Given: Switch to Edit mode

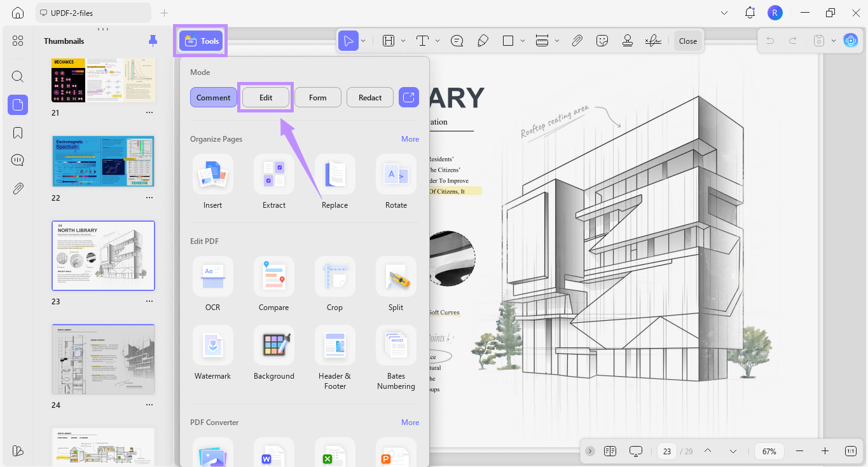Looking at the screenshot, I should tap(265, 97).
